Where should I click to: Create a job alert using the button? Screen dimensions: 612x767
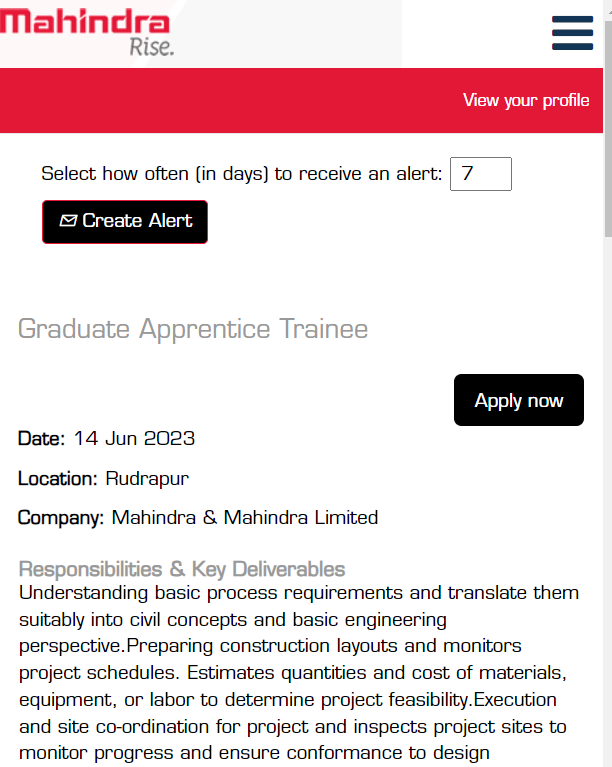click(x=125, y=222)
